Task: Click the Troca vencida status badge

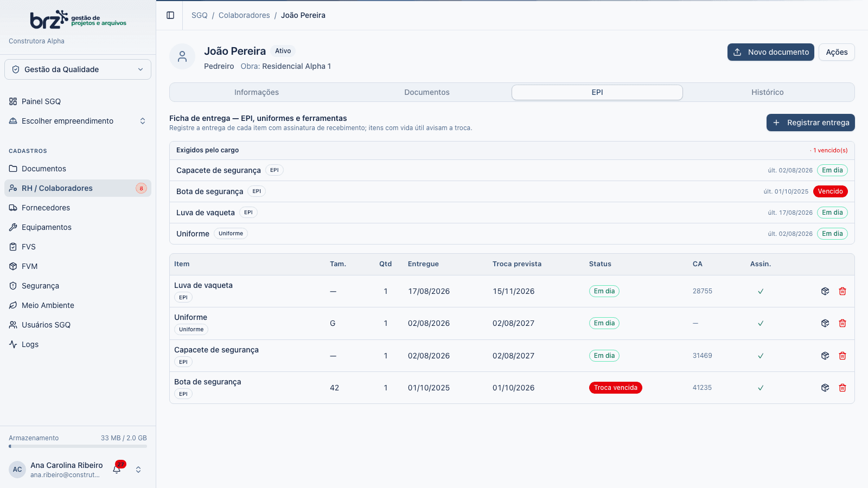Action: (616, 388)
